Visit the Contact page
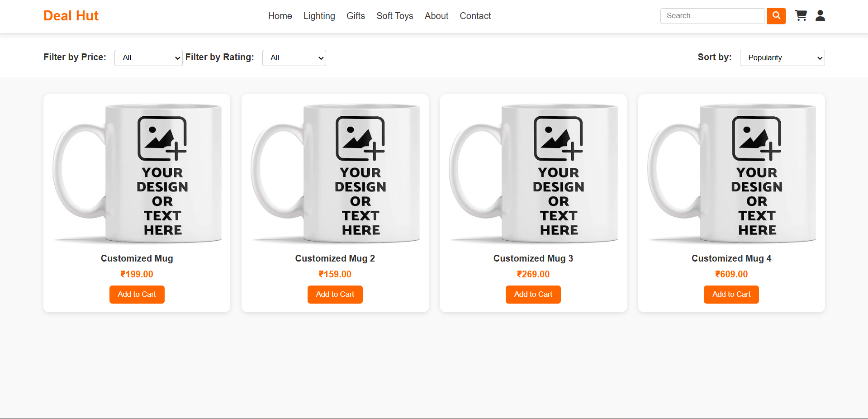Image resolution: width=868 pixels, height=419 pixels. point(475,16)
